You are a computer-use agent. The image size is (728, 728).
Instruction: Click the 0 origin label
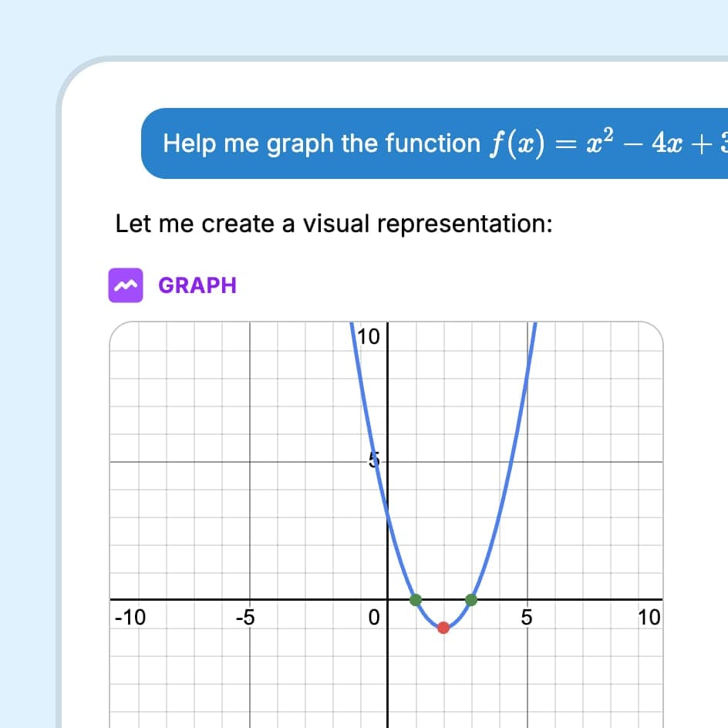[x=374, y=617]
